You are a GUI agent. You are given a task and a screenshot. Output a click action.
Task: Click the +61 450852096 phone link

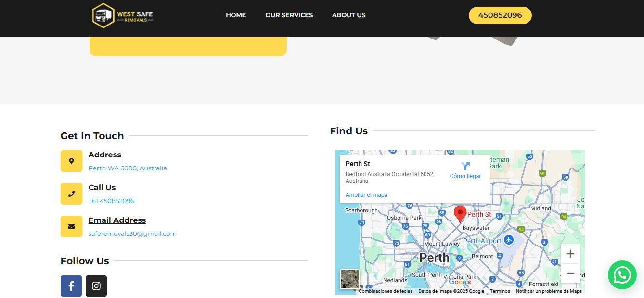pyautogui.click(x=111, y=201)
